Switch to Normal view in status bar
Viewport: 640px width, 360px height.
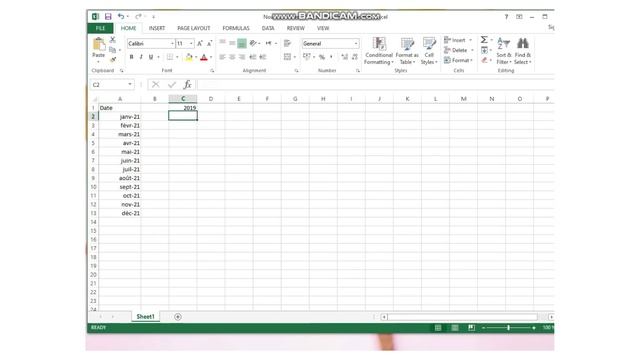[x=438, y=328]
